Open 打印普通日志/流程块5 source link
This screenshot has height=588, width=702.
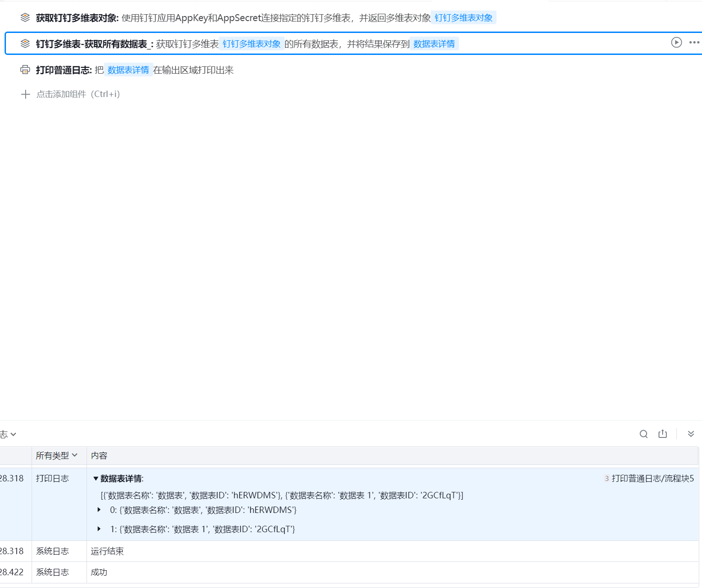652,479
